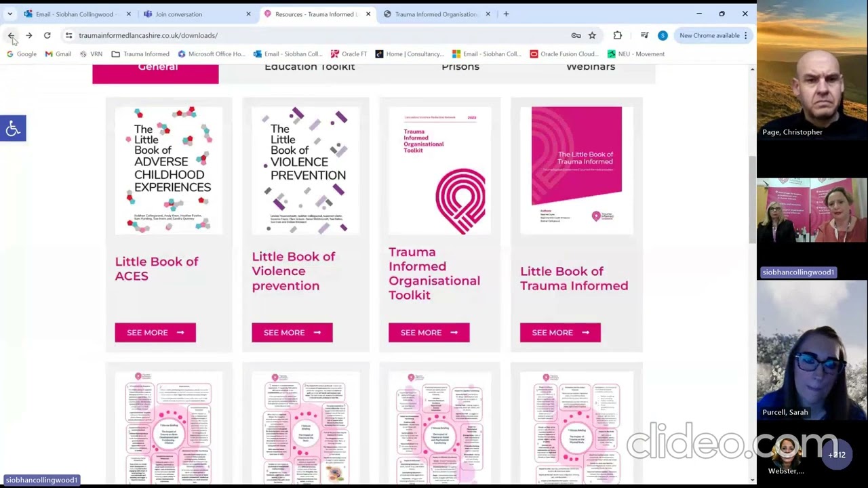Image resolution: width=868 pixels, height=488 pixels.
Task: Open the NEU - Movement bookmark
Action: click(x=636, y=54)
